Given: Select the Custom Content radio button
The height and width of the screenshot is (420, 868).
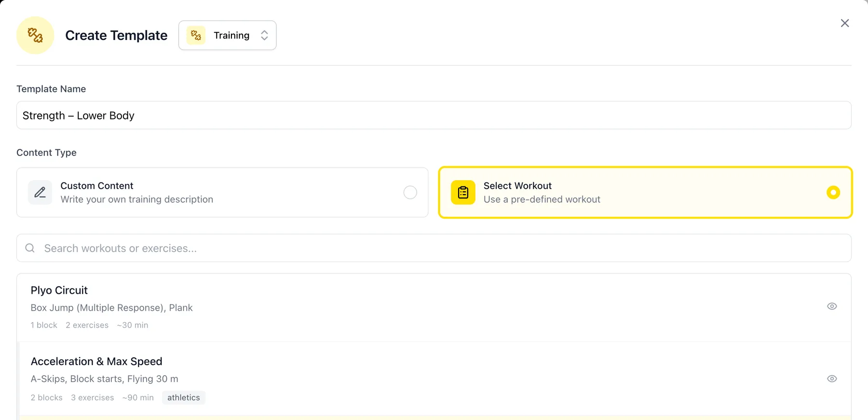Looking at the screenshot, I should (x=410, y=192).
